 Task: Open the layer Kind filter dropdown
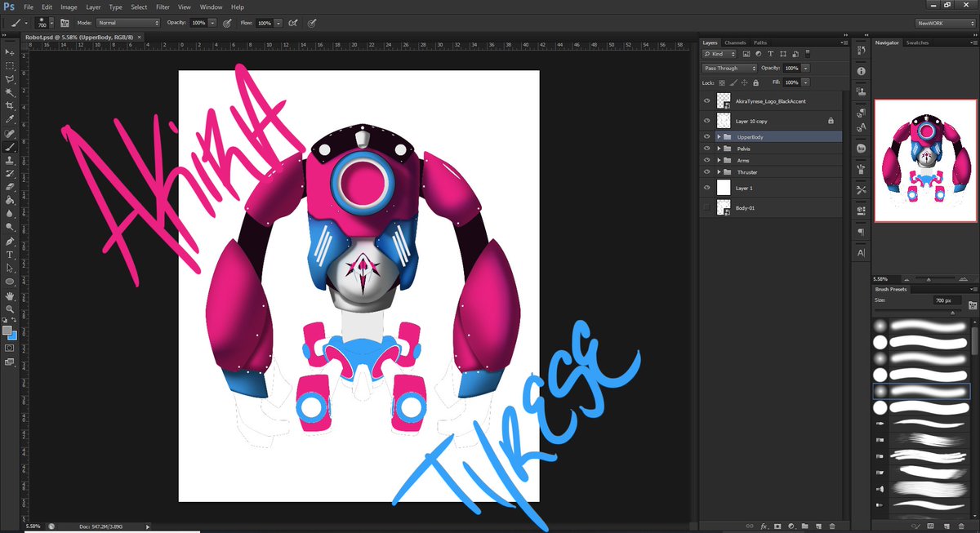(720, 54)
